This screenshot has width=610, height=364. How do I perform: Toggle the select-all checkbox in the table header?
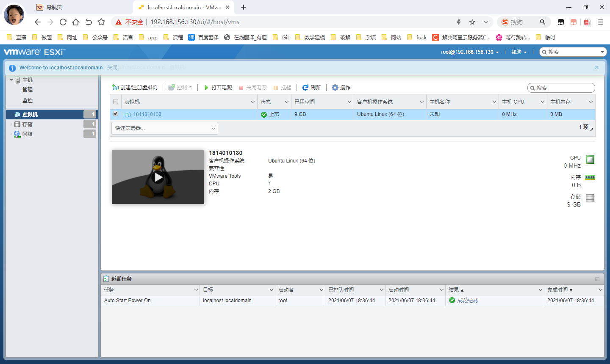point(116,102)
